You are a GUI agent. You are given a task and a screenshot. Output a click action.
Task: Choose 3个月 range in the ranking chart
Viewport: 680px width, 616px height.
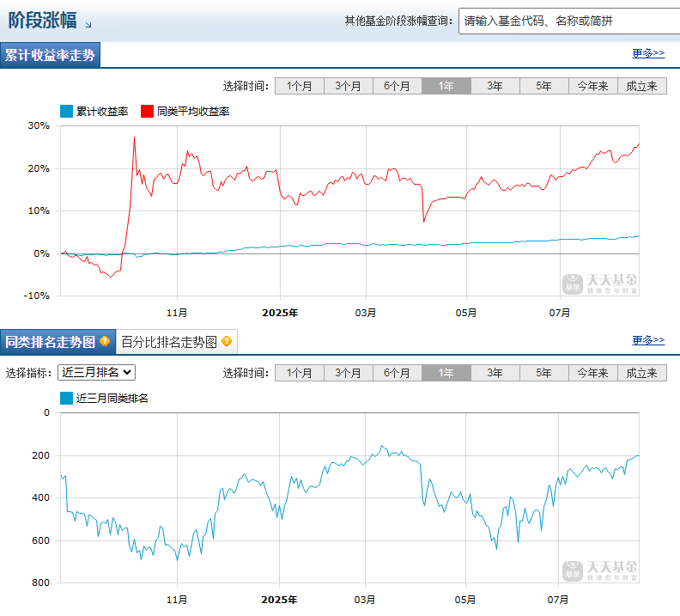(349, 373)
